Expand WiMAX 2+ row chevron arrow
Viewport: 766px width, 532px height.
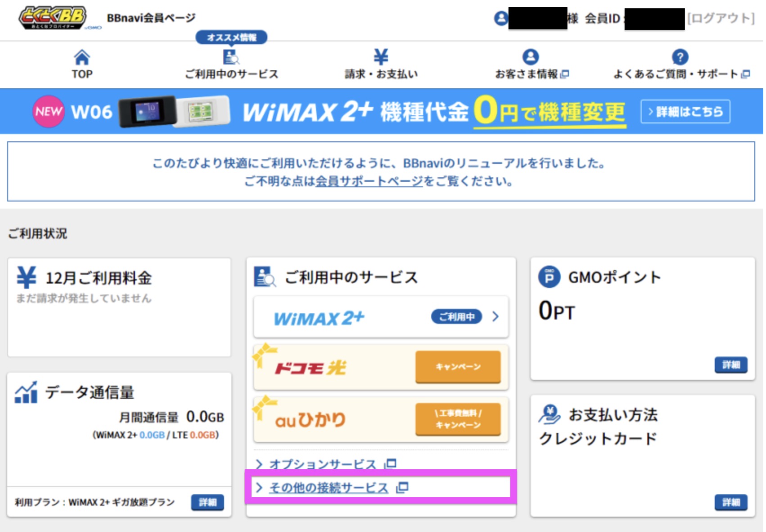tap(496, 317)
